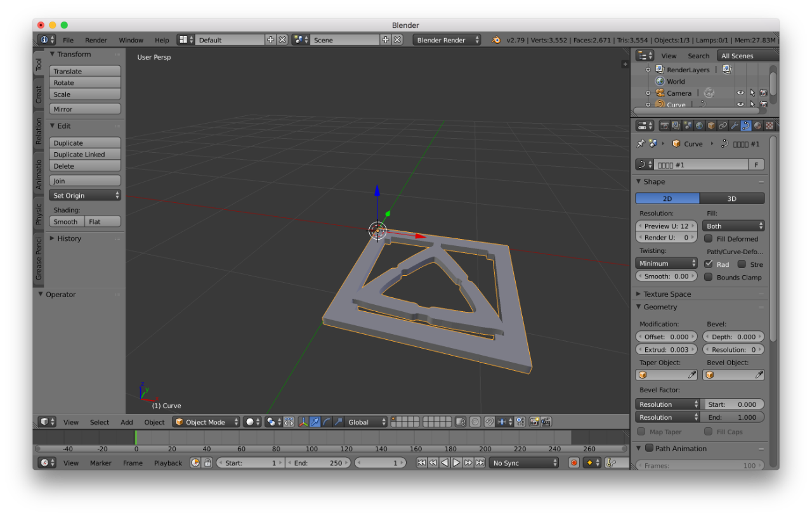Click the Duplicate Linked button

click(x=85, y=155)
